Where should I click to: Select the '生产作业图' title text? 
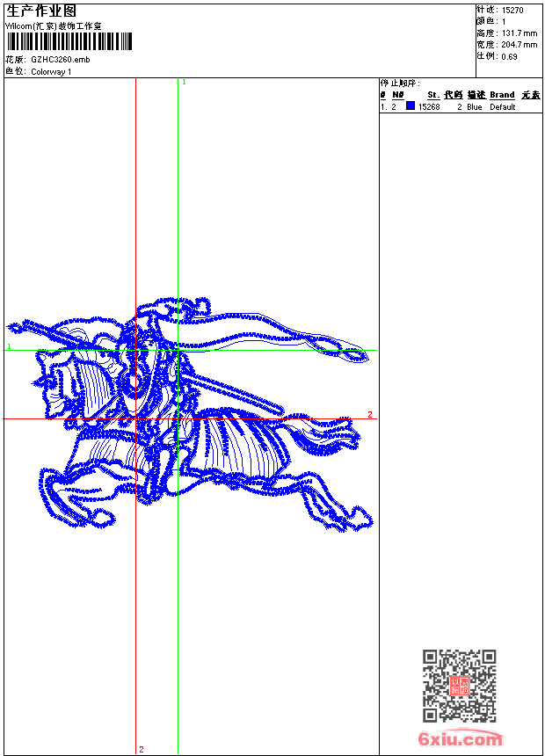coord(41,11)
